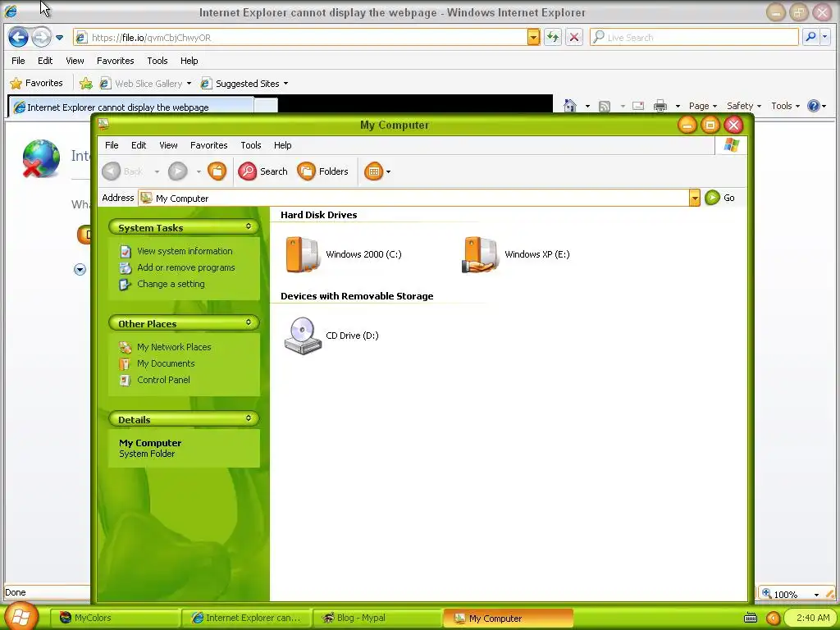Open Help menu in Internet Explorer
840x630 pixels.
click(189, 61)
